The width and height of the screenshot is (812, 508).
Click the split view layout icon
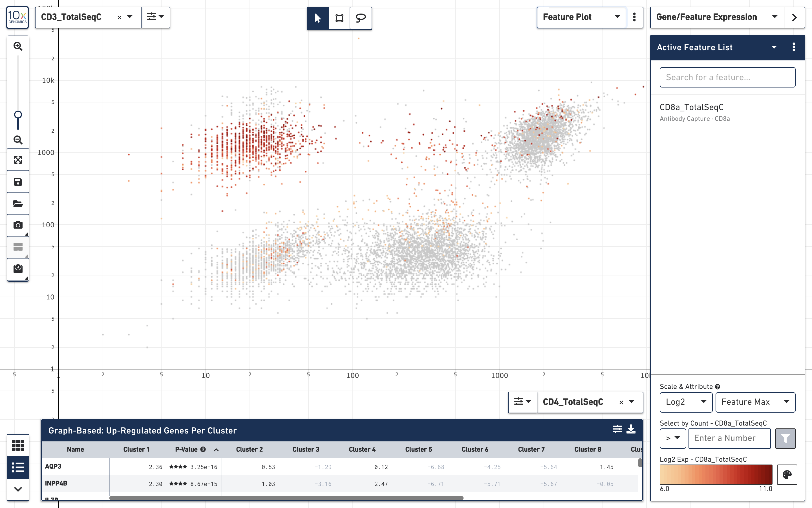click(18, 247)
